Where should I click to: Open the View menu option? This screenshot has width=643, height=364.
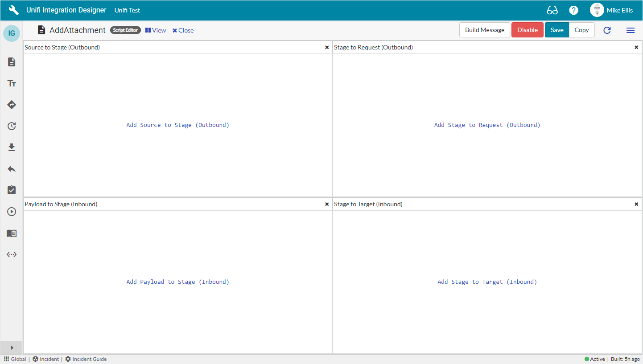[x=155, y=30]
